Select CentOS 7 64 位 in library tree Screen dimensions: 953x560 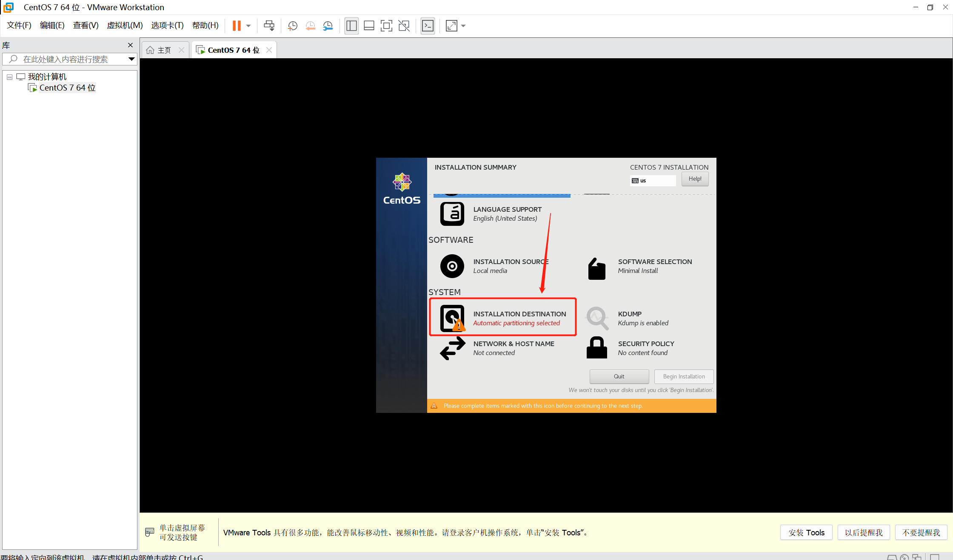click(x=67, y=88)
